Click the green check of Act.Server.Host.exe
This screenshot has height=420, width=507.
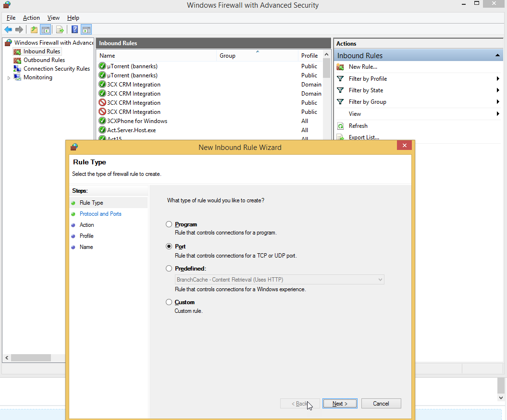(x=102, y=130)
